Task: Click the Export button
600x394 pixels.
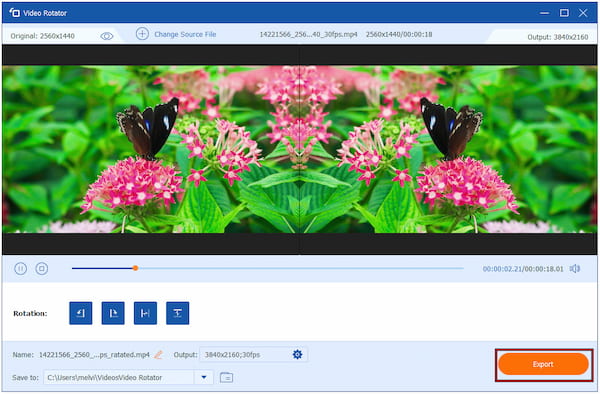Action: [543, 364]
